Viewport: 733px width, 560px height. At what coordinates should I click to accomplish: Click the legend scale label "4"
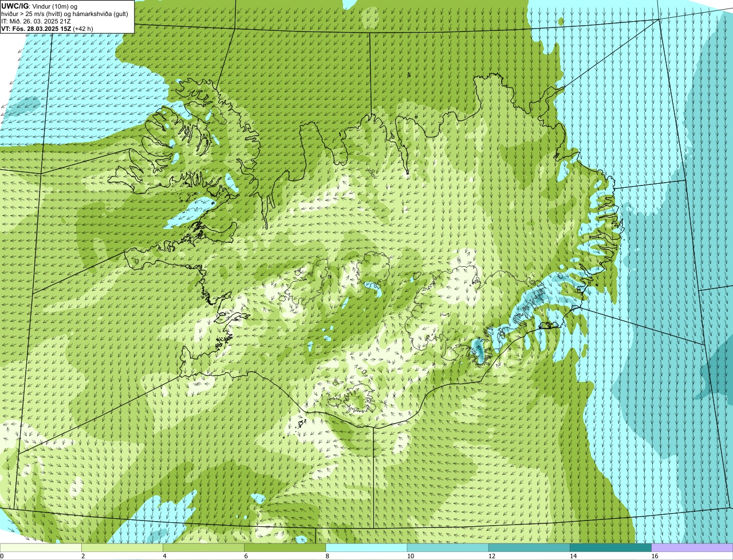click(x=164, y=556)
